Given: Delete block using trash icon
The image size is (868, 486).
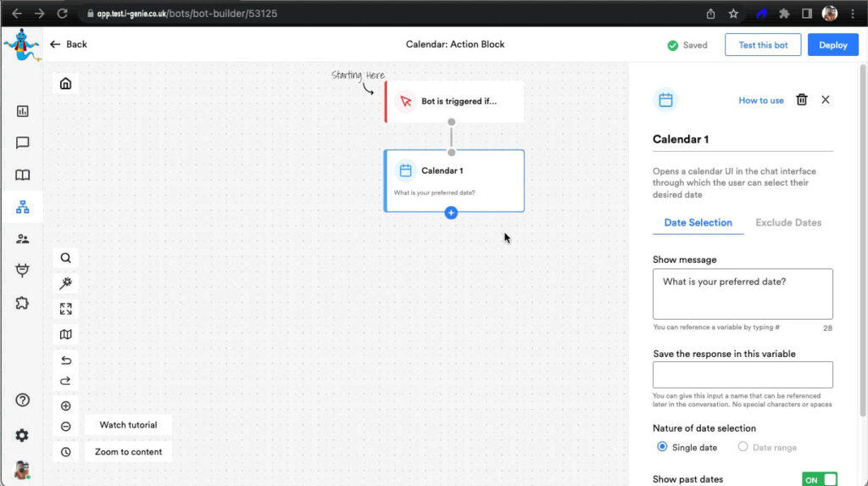Looking at the screenshot, I should (x=801, y=100).
